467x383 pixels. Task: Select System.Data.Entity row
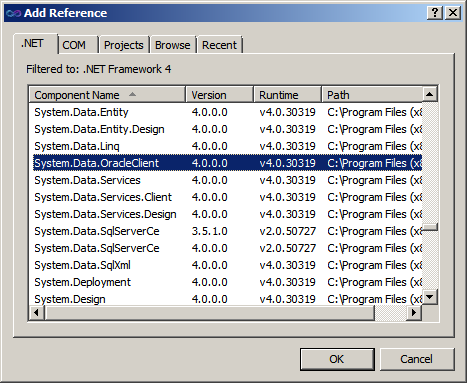click(x=227, y=112)
